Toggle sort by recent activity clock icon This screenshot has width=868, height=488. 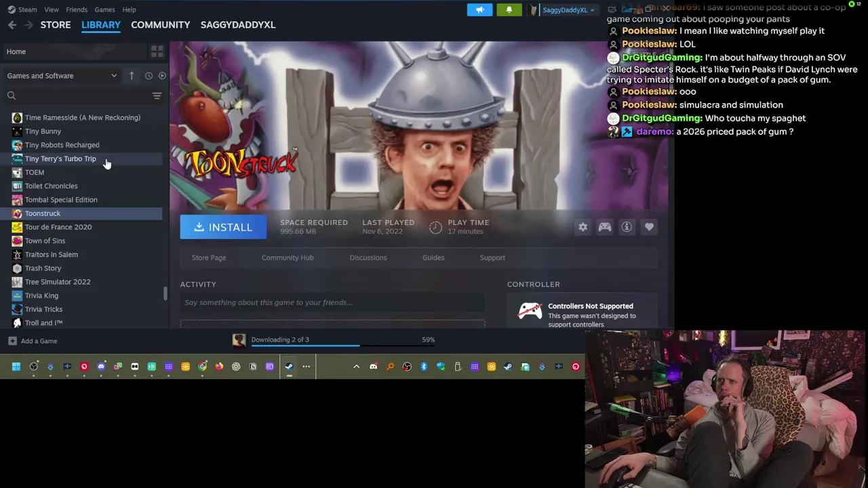[149, 75]
